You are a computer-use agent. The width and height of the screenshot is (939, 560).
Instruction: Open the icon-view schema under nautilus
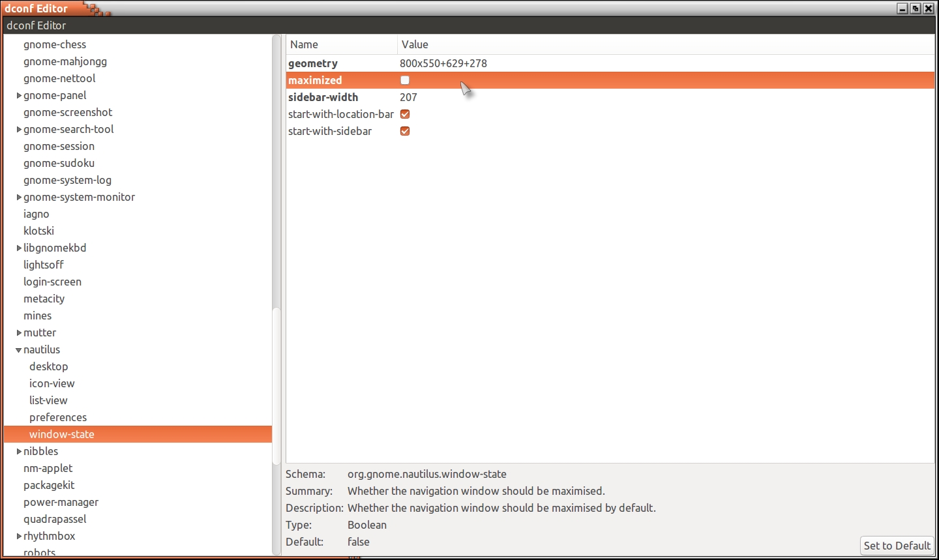point(52,383)
